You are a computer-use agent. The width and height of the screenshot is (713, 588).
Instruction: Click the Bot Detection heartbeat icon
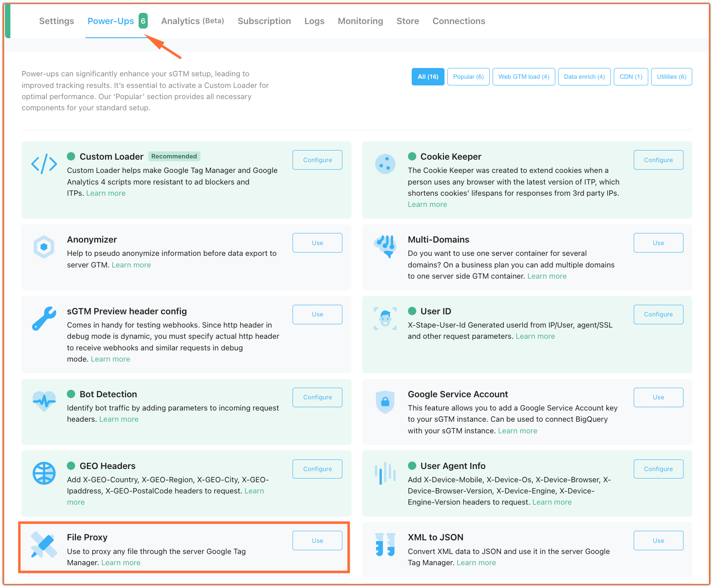(44, 401)
